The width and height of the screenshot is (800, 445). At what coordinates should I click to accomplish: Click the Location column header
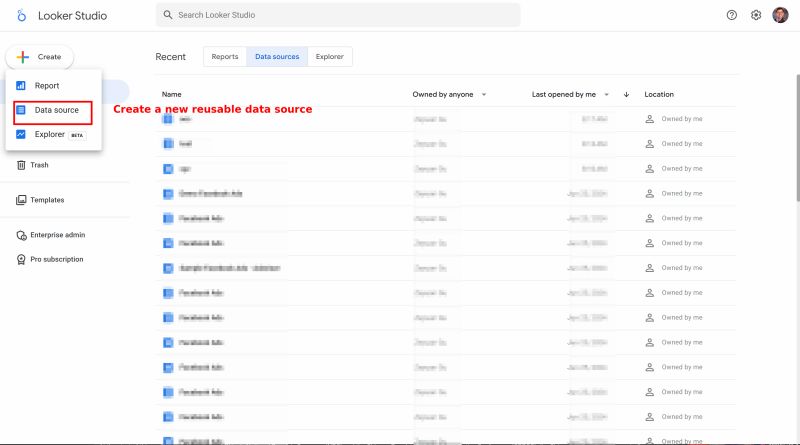(659, 94)
